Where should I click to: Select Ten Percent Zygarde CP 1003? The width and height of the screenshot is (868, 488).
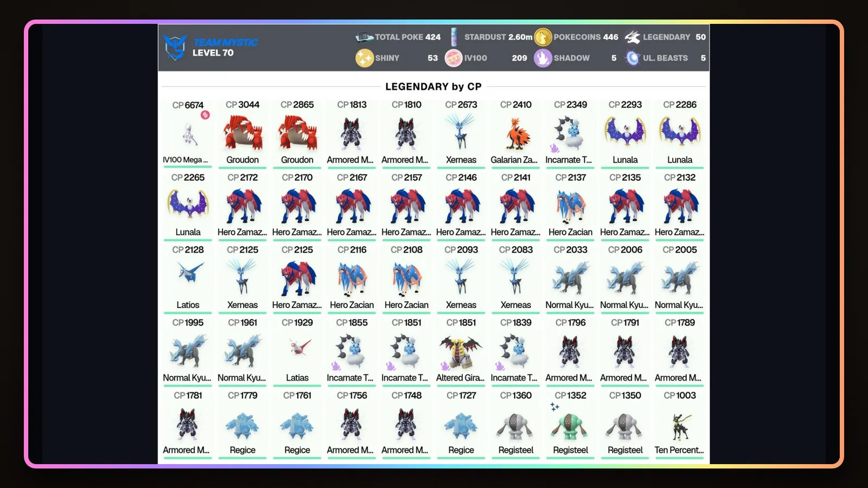680,424
